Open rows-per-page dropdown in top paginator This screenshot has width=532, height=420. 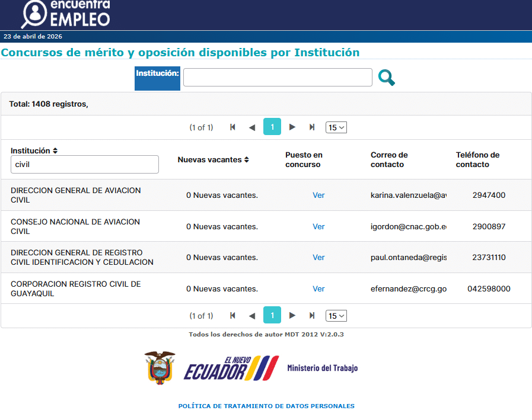336,127
